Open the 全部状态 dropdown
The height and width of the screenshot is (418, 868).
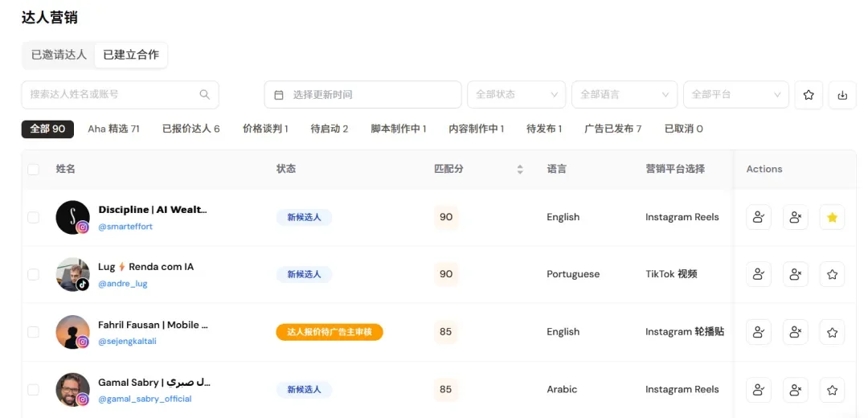pos(517,95)
